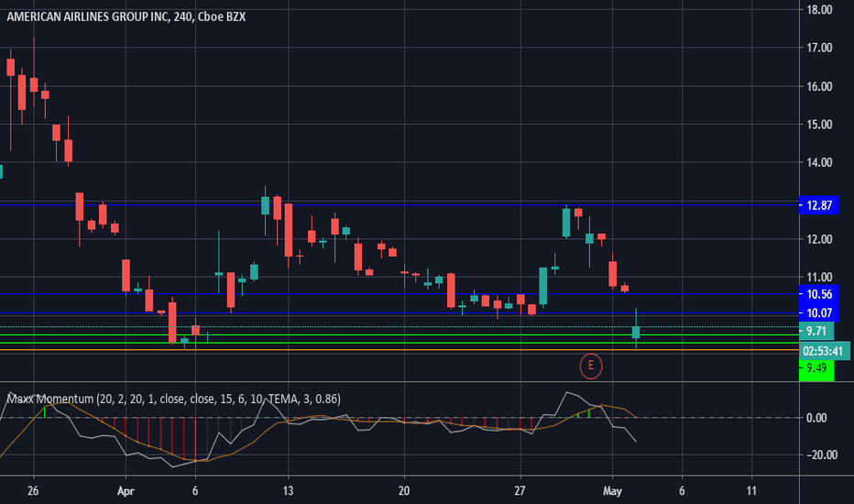Click the 0.00 momentum axis value
Screen dimensions: 854x504
(816, 418)
